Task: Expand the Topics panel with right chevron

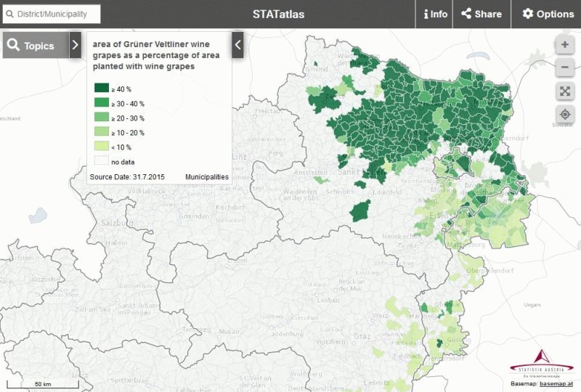Action: pos(76,46)
